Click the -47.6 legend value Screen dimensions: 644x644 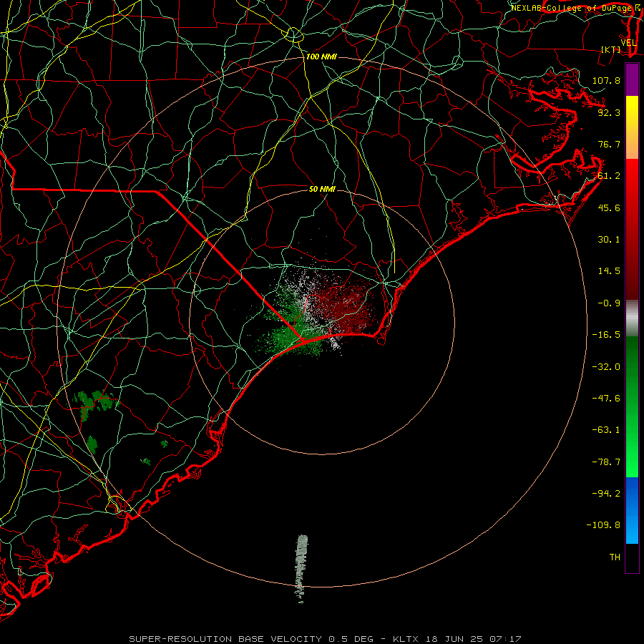click(x=606, y=399)
